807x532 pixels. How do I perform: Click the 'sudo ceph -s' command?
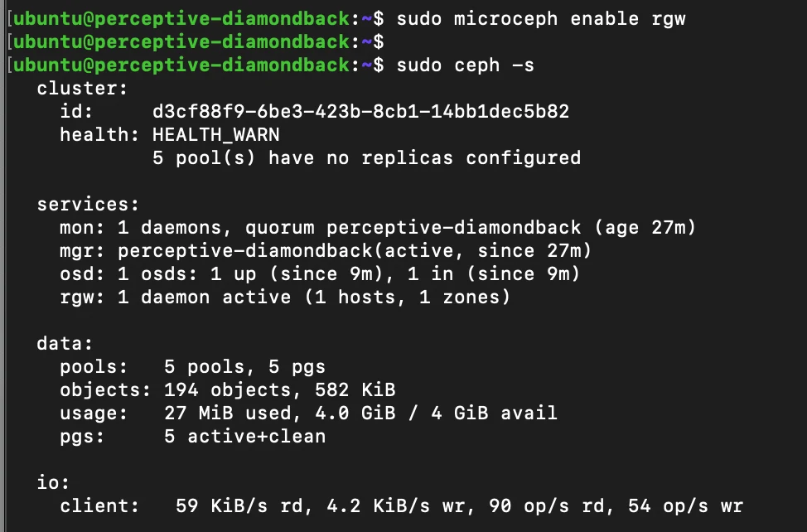coord(466,65)
